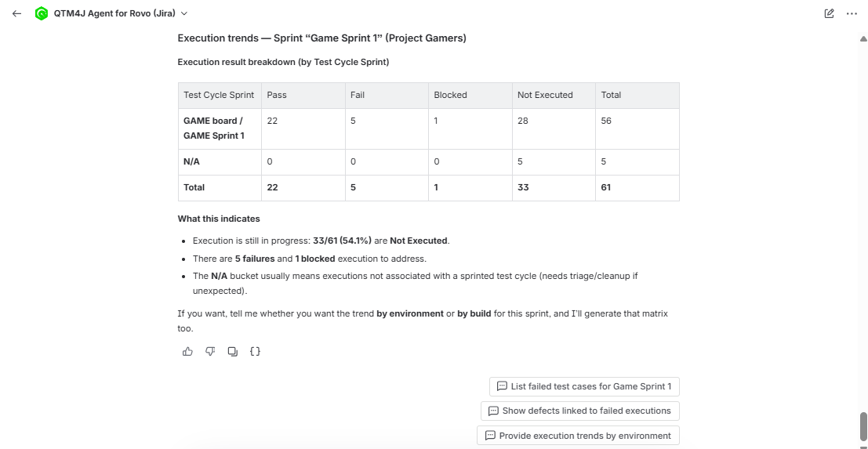Click the Execution result breakdown subheading
This screenshot has width=868, height=449.
[283, 62]
